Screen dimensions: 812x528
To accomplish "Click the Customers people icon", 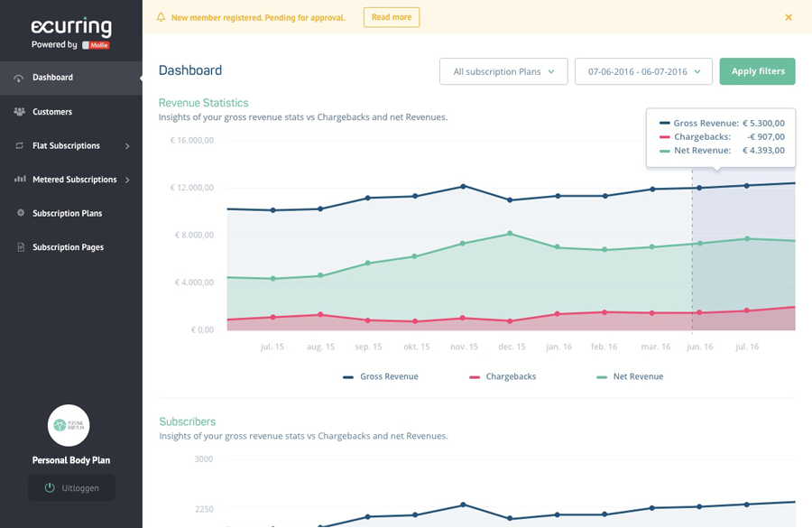I will [x=19, y=112].
